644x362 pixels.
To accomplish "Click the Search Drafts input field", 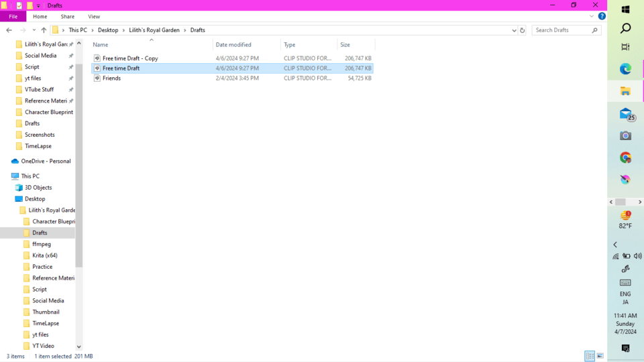I will click(x=566, y=30).
